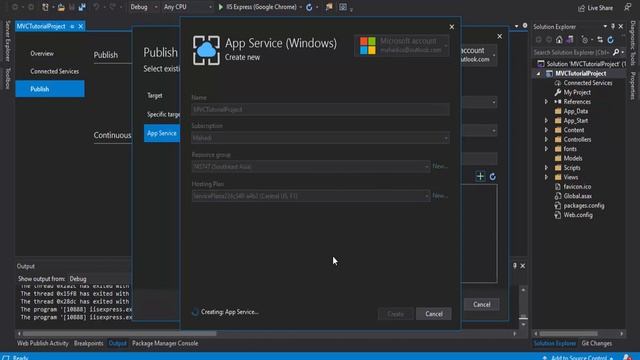The height and width of the screenshot is (360, 640).
Task: Click the Live Share icon
Action: coord(581,8)
